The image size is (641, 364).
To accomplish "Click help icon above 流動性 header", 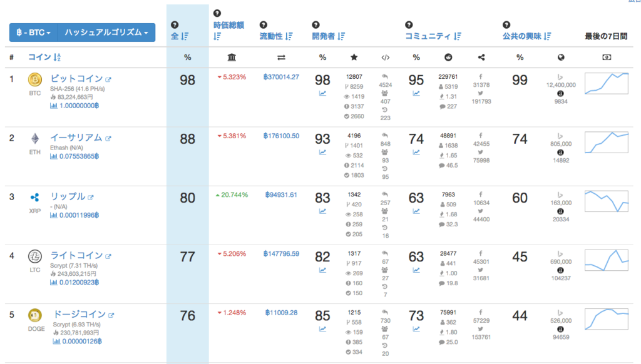I will click(x=264, y=25).
